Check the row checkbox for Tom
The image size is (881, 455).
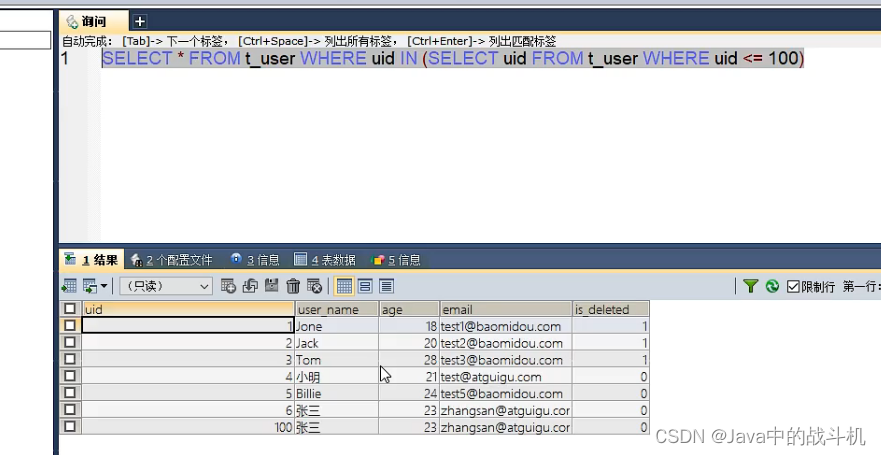tap(70, 359)
